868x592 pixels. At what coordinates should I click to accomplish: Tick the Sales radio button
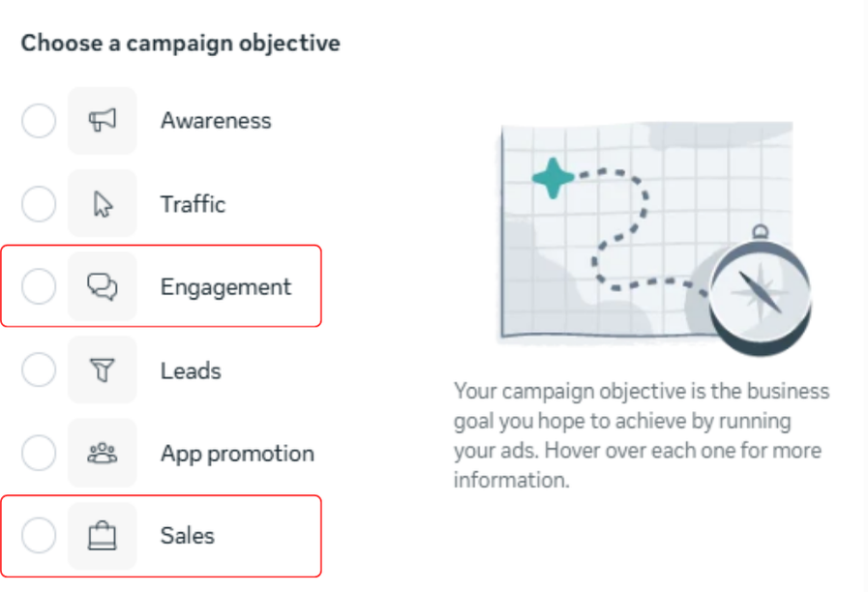pyautogui.click(x=39, y=536)
